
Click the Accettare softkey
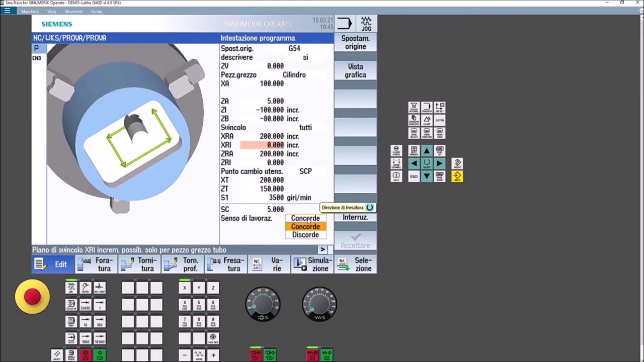[x=355, y=240]
